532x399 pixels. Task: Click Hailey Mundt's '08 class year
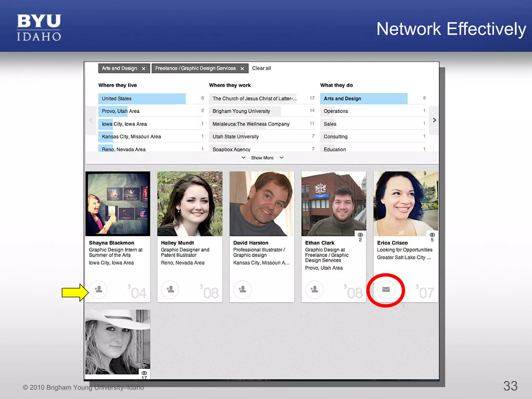209,292
